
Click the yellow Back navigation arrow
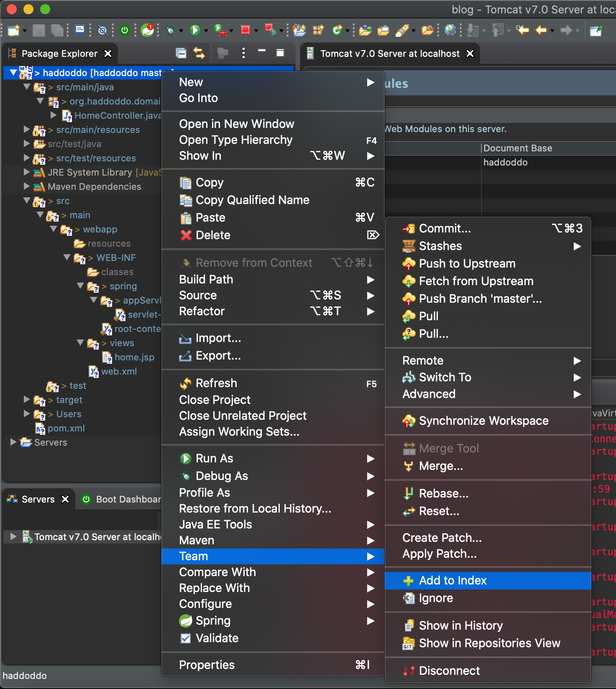[x=541, y=30]
